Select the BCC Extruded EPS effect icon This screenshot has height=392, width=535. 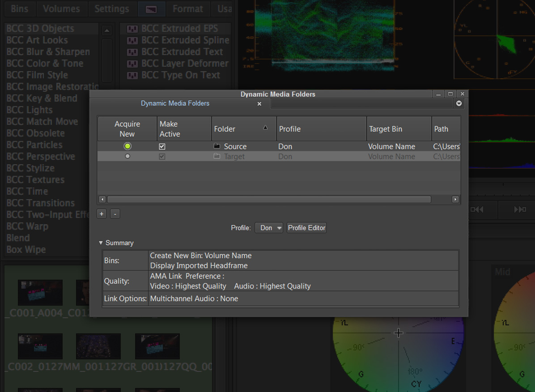point(132,29)
